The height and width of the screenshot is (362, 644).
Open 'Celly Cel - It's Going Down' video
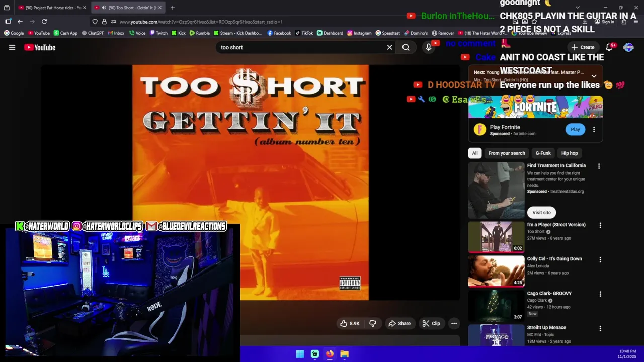pos(554,259)
